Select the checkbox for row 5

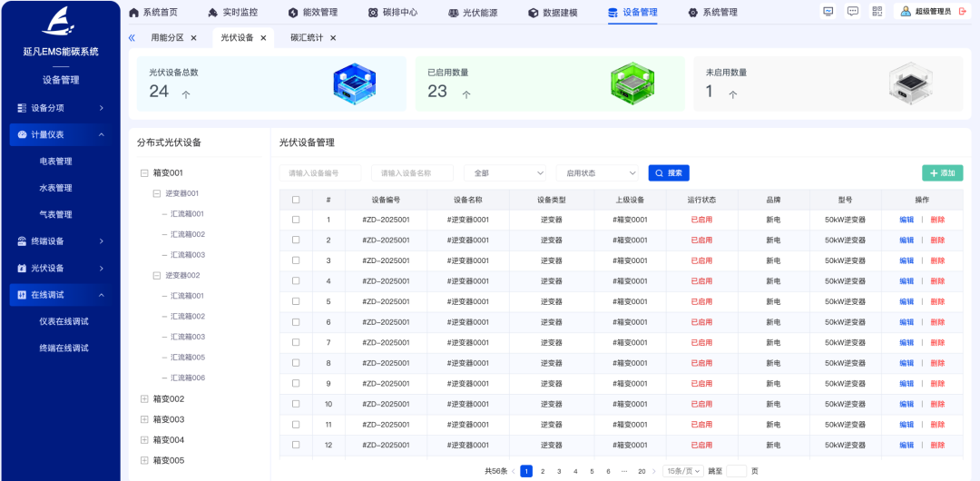click(x=296, y=301)
